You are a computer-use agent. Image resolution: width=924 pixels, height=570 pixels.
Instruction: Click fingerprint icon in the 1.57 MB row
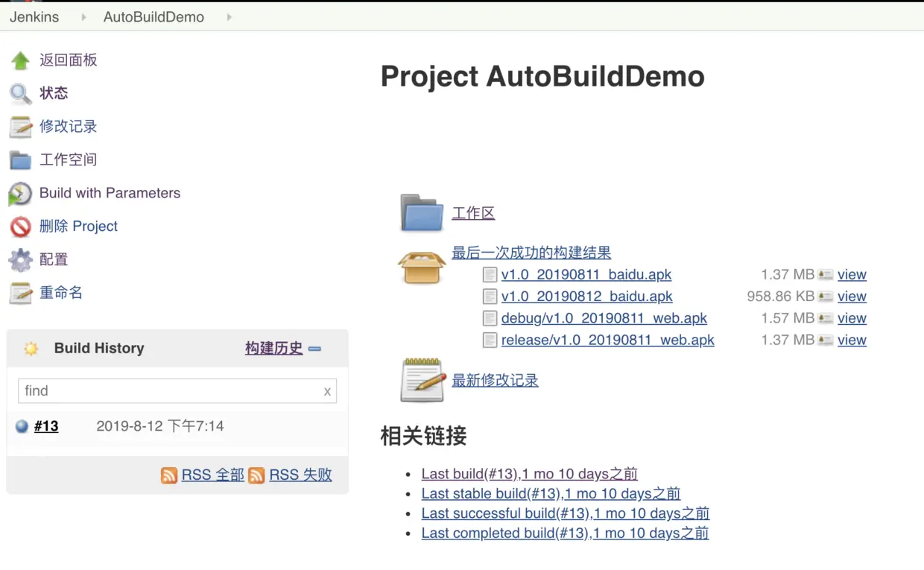[825, 318]
